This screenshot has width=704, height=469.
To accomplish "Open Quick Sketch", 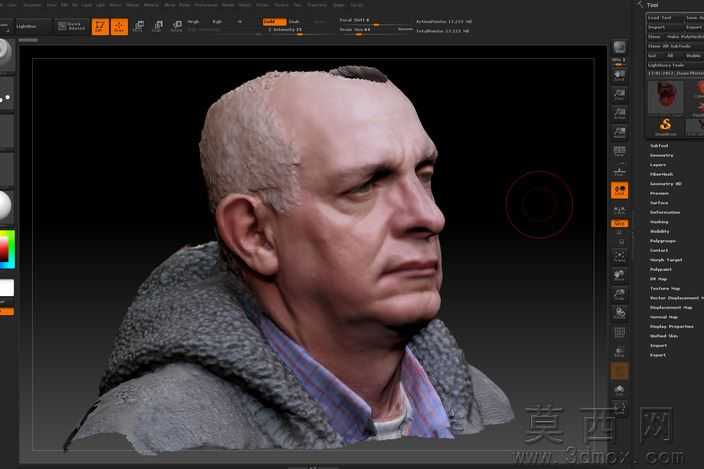I will [72, 26].
